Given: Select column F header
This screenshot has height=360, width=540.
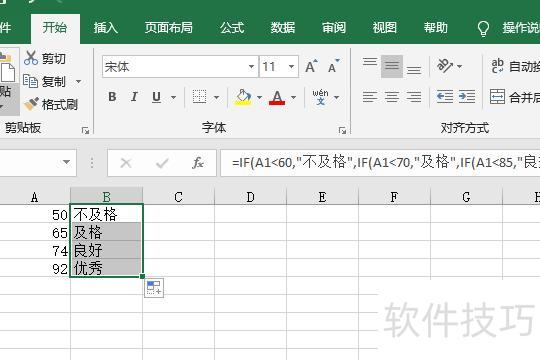Looking at the screenshot, I should click(394, 197).
